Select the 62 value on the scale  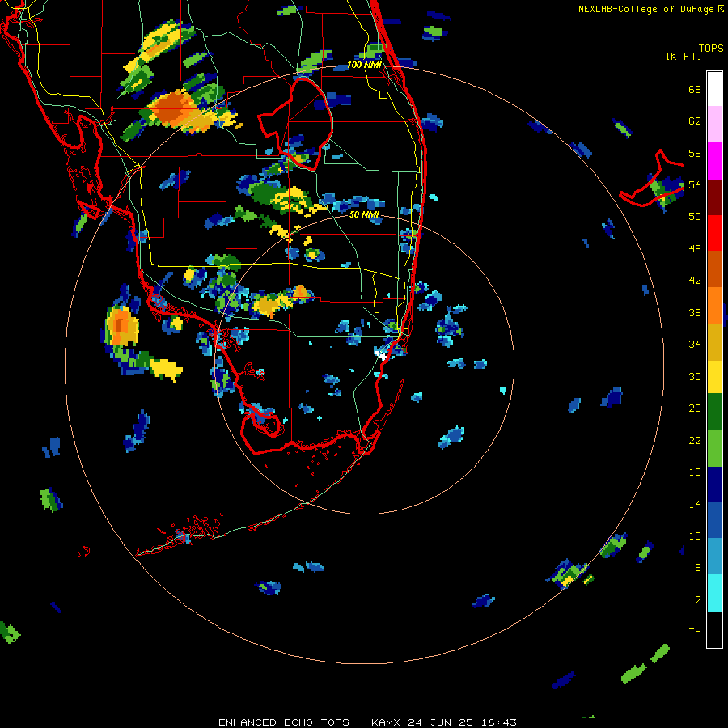tap(695, 121)
